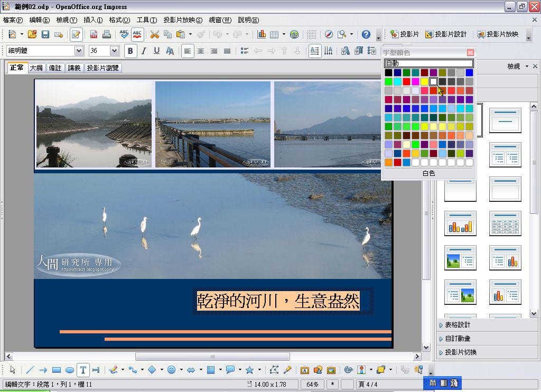Pick the yellow color swatch
The height and width of the screenshot is (392, 541).
[x=424, y=81]
